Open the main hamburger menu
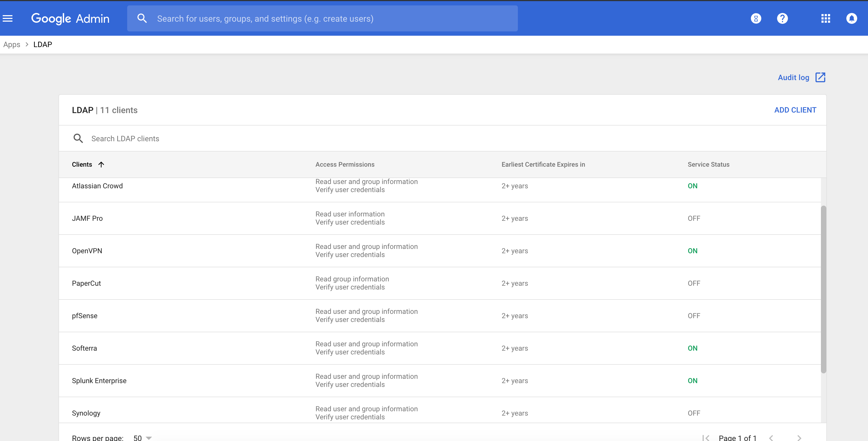The height and width of the screenshot is (441, 868). pos(8,18)
